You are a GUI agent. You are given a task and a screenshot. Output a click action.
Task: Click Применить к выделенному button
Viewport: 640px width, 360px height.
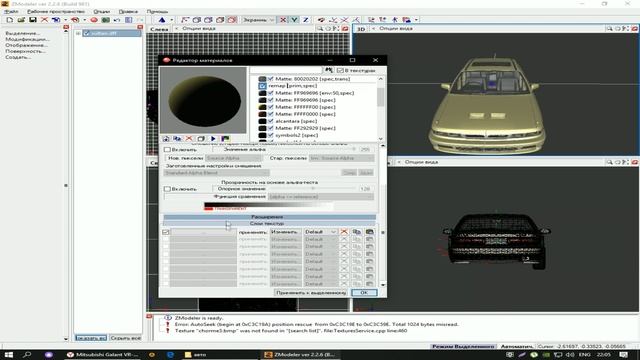click(311, 293)
